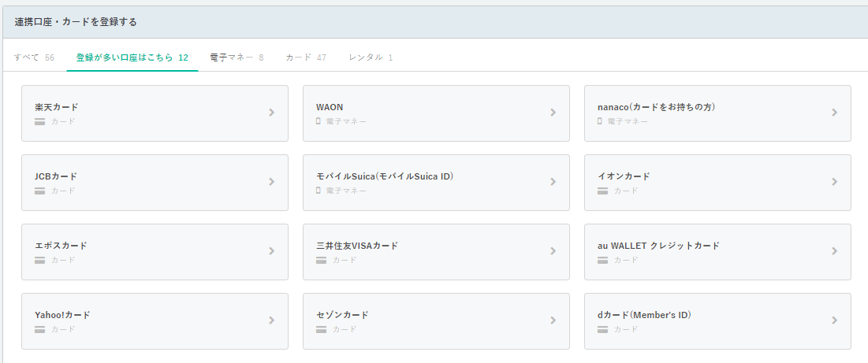Screen dimensions: 868x363
Task: Click the card icon under 楽天カード
Action: (x=40, y=121)
